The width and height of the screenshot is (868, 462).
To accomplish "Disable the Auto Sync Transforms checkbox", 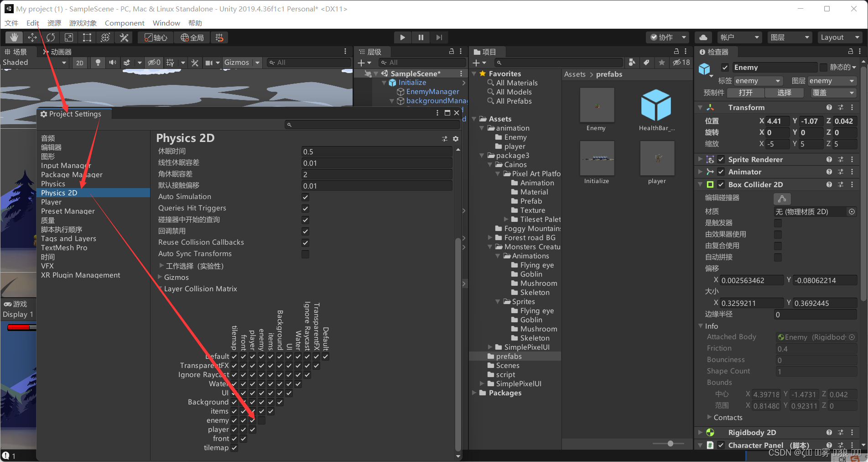I will click(x=305, y=254).
